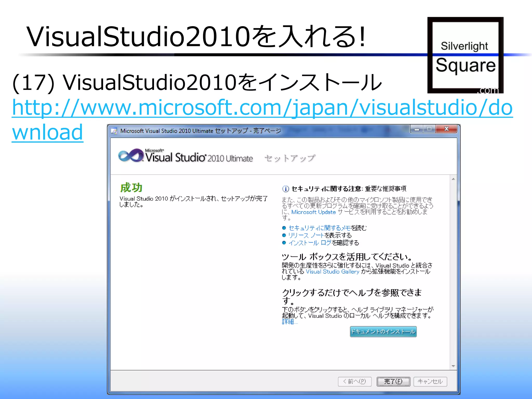Click the disabled maximize button
This screenshot has width=532, height=399.
429,129
